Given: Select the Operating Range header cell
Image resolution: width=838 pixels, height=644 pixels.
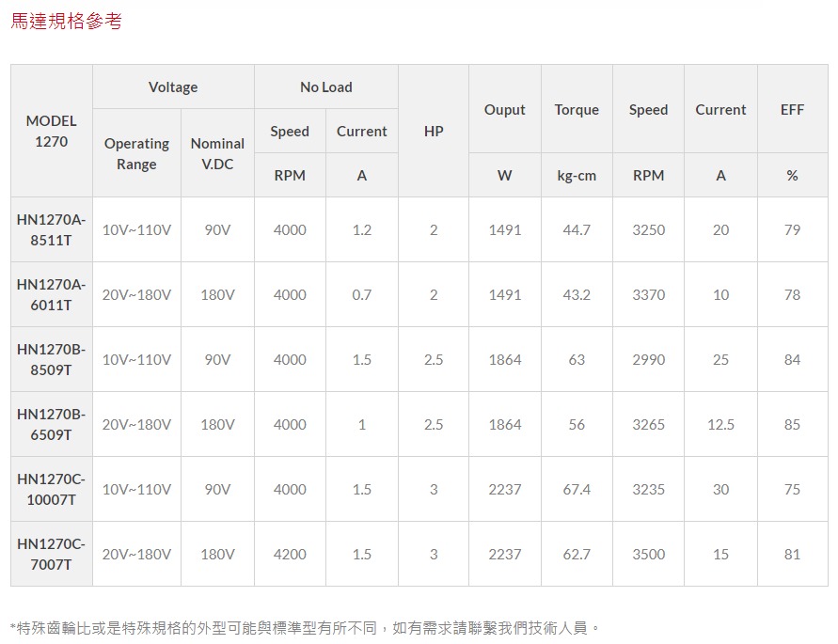Looking at the screenshot, I should (136, 153).
